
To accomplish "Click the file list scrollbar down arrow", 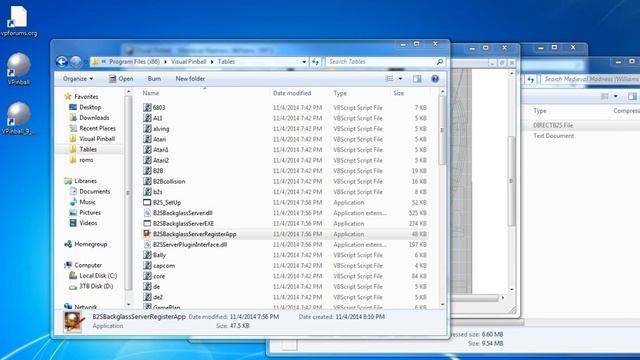I will tap(442, 305).
